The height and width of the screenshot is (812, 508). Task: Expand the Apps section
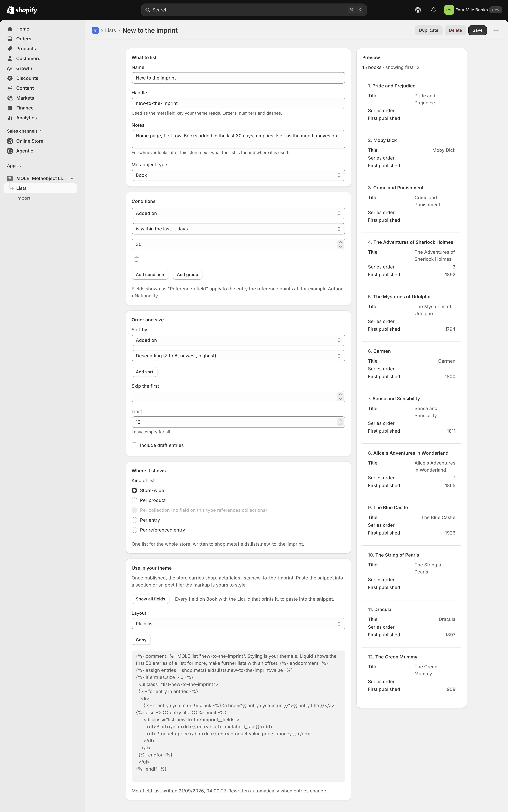(14, 166)
